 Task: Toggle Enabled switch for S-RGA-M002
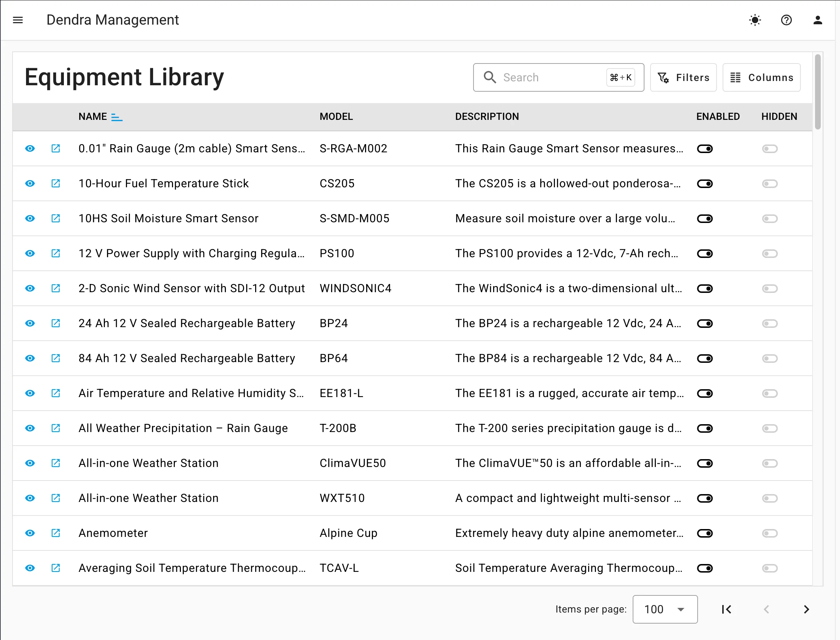[x=705, y=148]
